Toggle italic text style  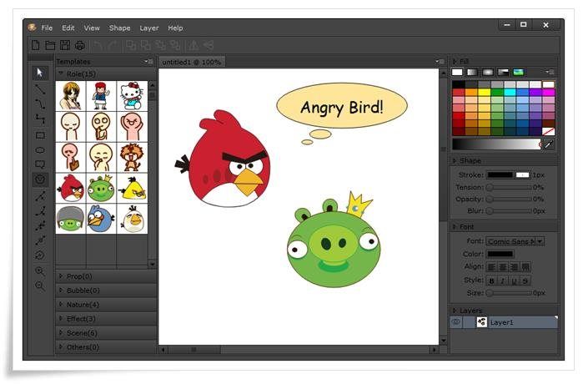[x=503, y=280]
